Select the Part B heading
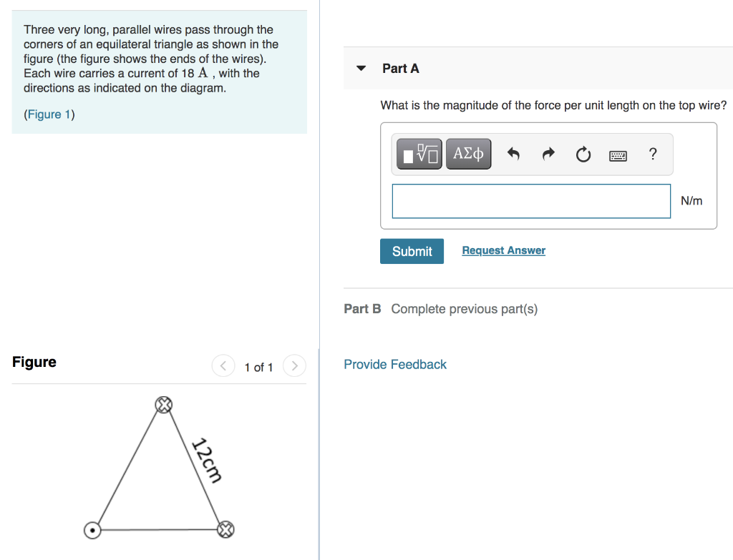The width and height of the screenshot is (733, 560). coord(362,309)
